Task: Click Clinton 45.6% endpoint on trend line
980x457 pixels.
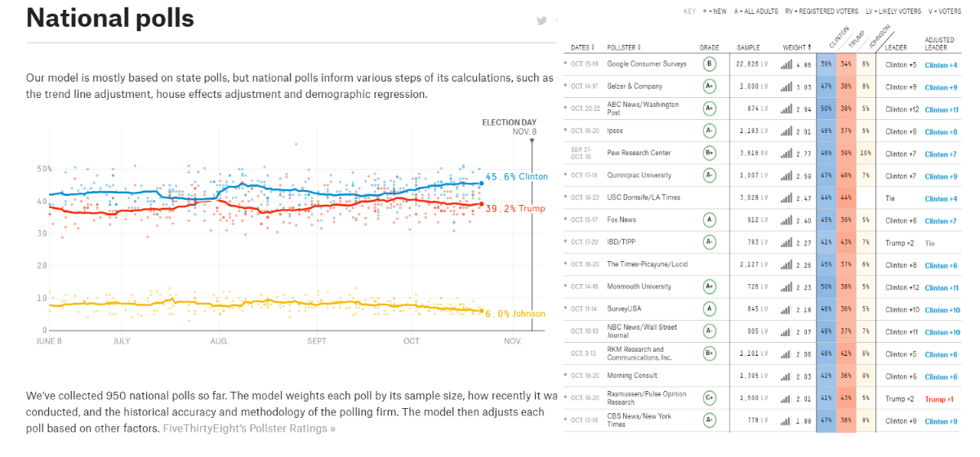Action: tap(481, 183)
